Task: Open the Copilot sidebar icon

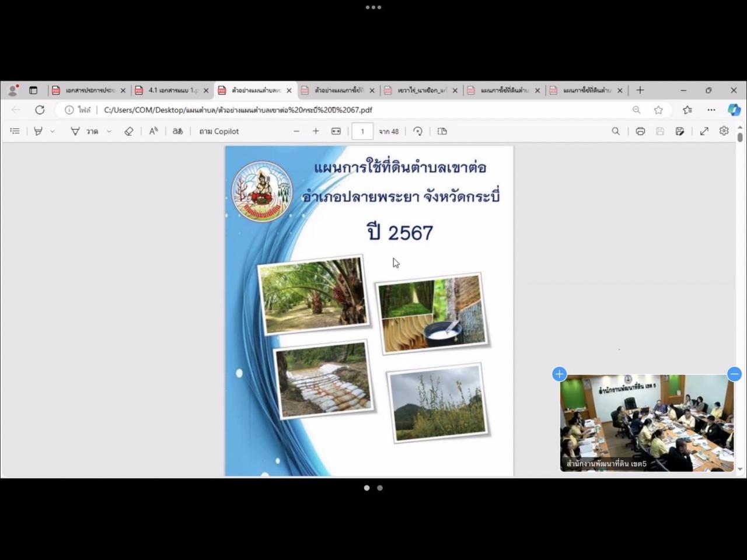Action: click(734, 110)
